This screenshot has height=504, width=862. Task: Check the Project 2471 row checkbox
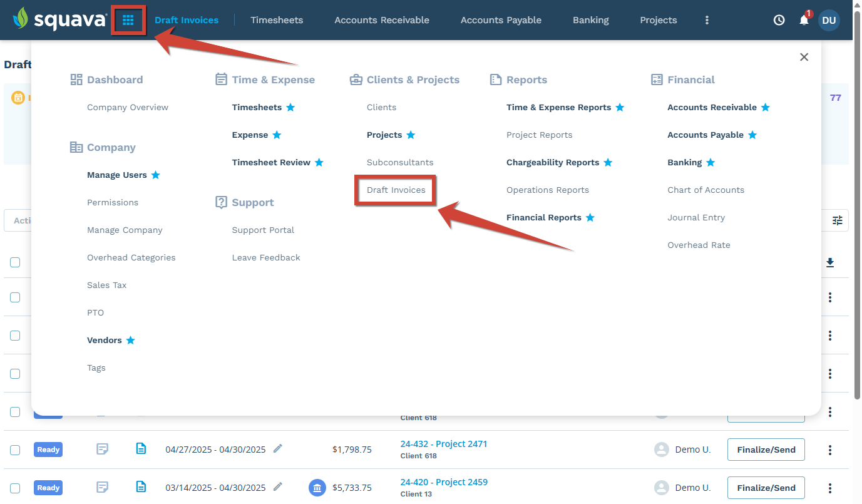[15, 450]
